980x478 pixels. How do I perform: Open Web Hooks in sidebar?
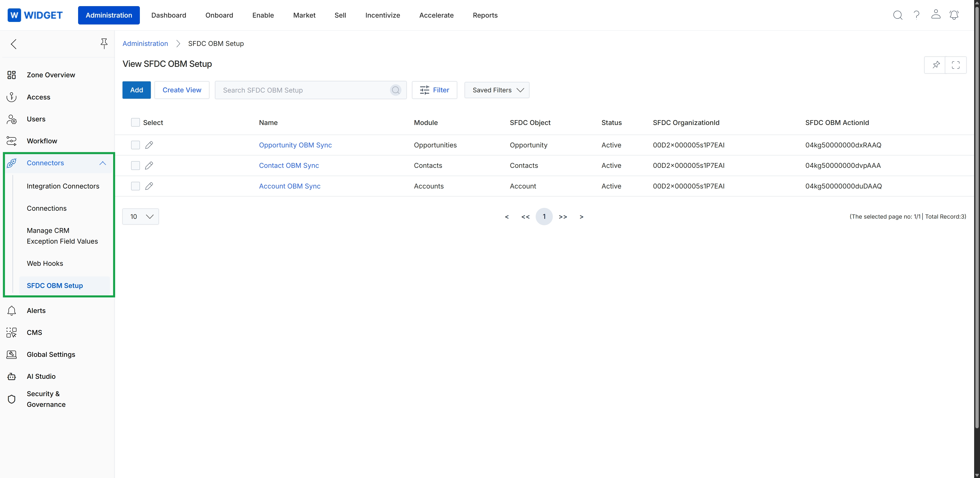(x=45, y=263)
